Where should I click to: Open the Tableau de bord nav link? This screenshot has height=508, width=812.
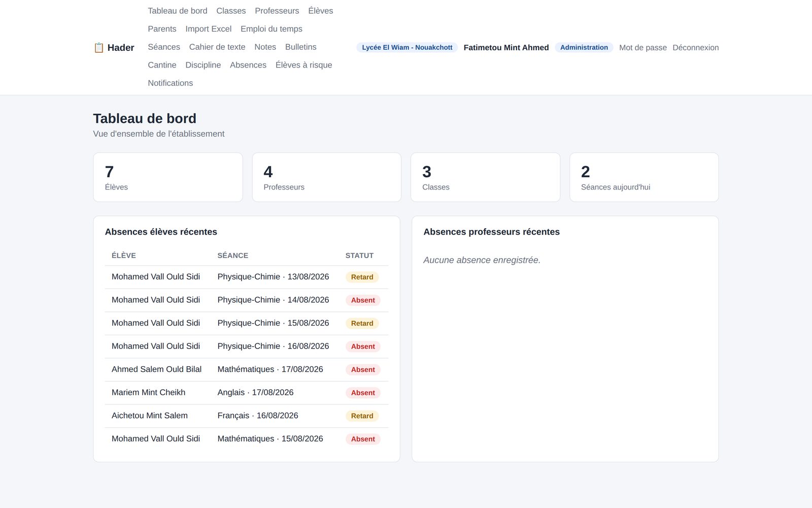[x=178, y=11]
